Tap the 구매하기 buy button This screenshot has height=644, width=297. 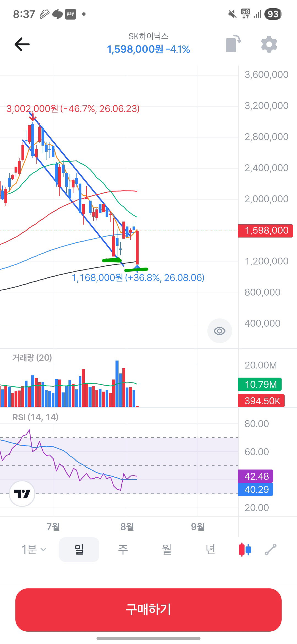(x=148, y=610)
